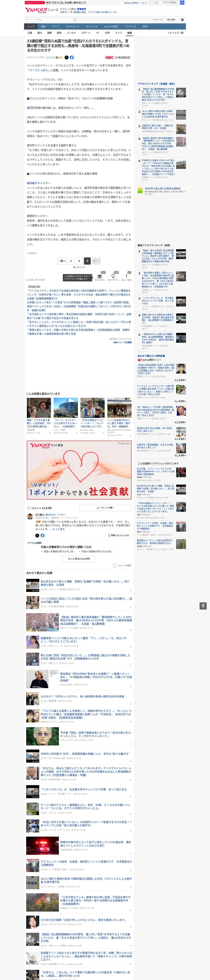
Task: Click the HBC北海道放送 logo
Action: [x=118, y=57]
